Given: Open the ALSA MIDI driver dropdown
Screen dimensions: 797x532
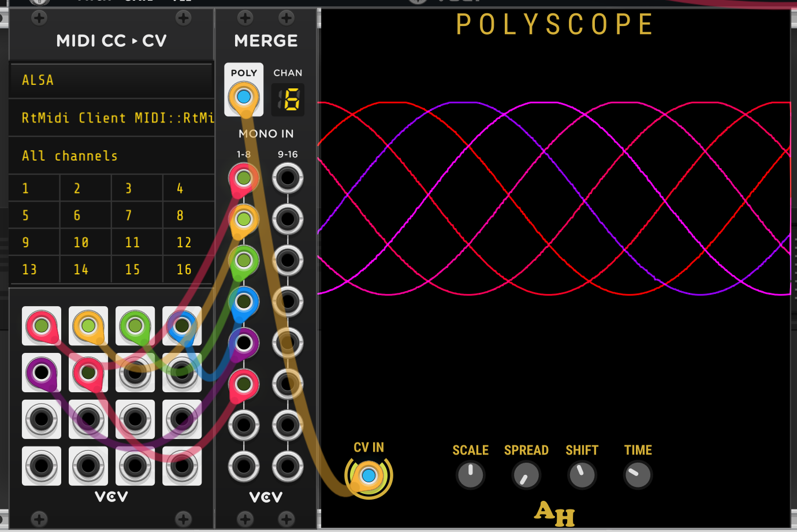Looking at the screenshot, I should [x=111, y=80].
